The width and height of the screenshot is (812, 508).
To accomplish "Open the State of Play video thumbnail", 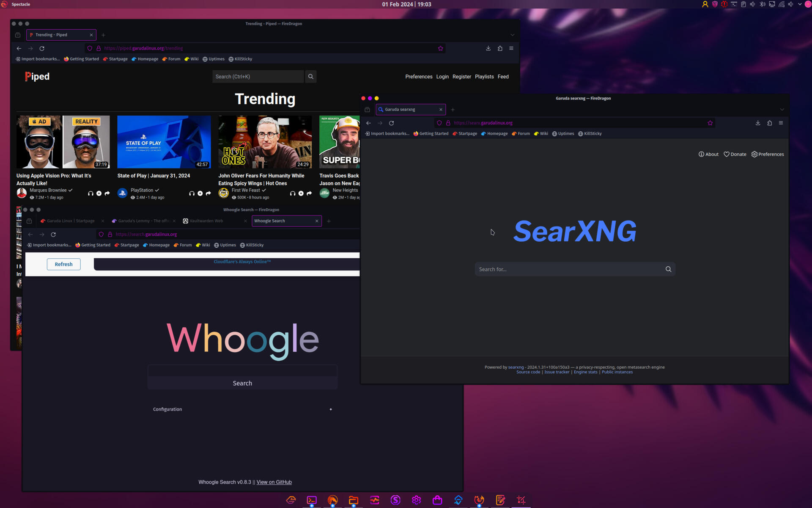I will point(164,142).
